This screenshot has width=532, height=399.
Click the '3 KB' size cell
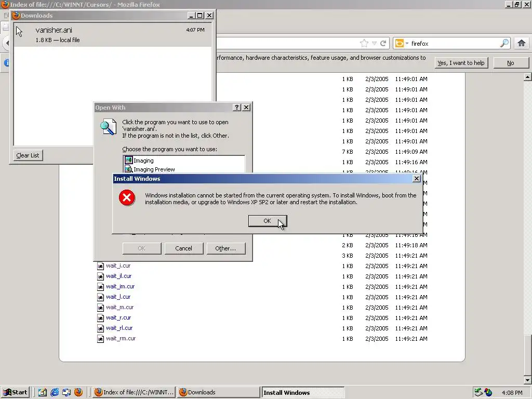[x=348, y=256]
